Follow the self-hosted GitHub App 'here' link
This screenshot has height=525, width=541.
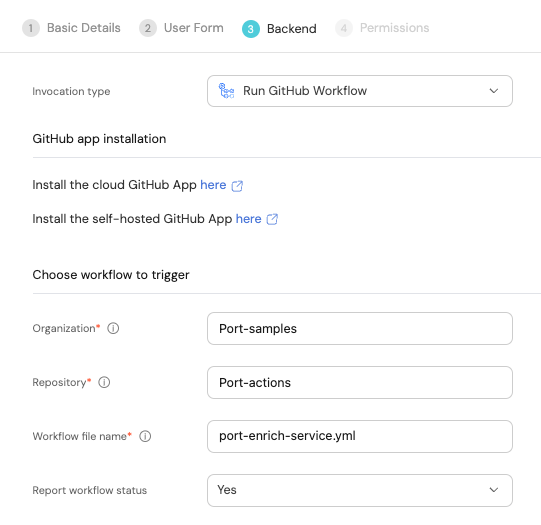coord(248,219)
